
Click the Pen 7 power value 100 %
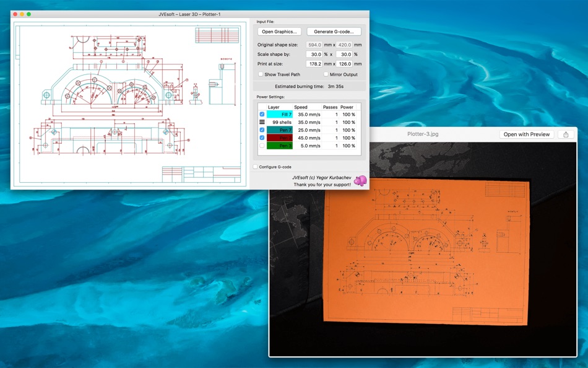pyautogui.click(x=348, y=130)
